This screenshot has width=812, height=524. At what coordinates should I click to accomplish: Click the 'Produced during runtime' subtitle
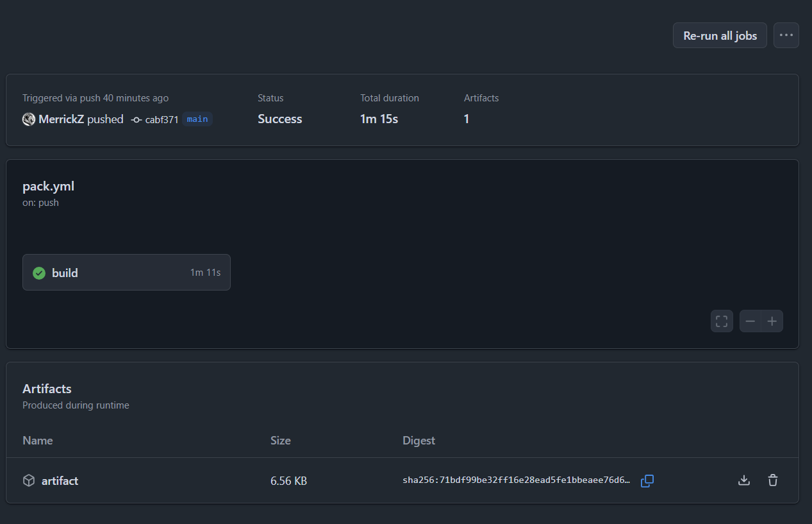point(76,405)
